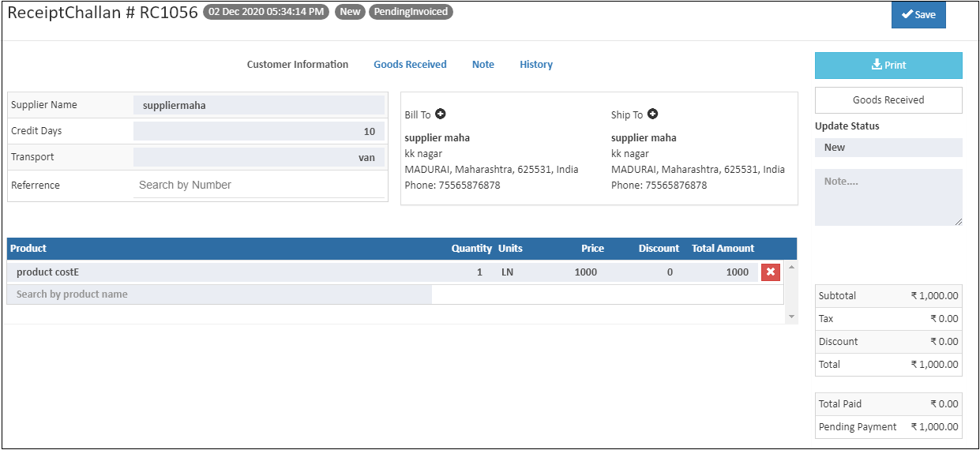Edit the Credit Days field
The image size is (980, 450).
[259, 132]
